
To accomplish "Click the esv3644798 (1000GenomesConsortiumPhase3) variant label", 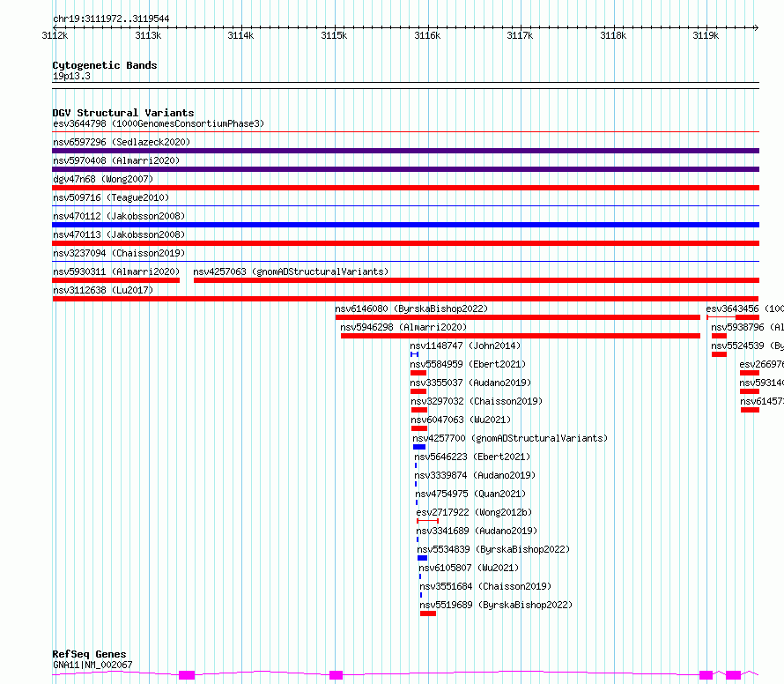I will (x=159, y=123).
